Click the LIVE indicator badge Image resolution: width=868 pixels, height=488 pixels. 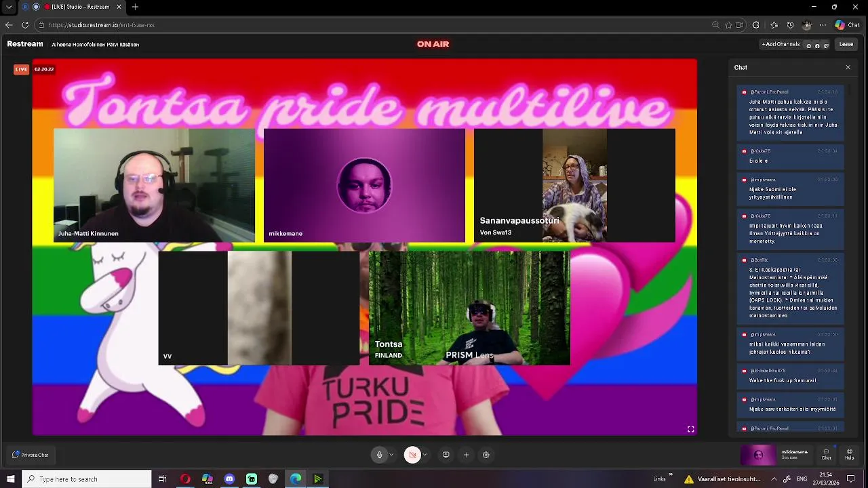22,69
